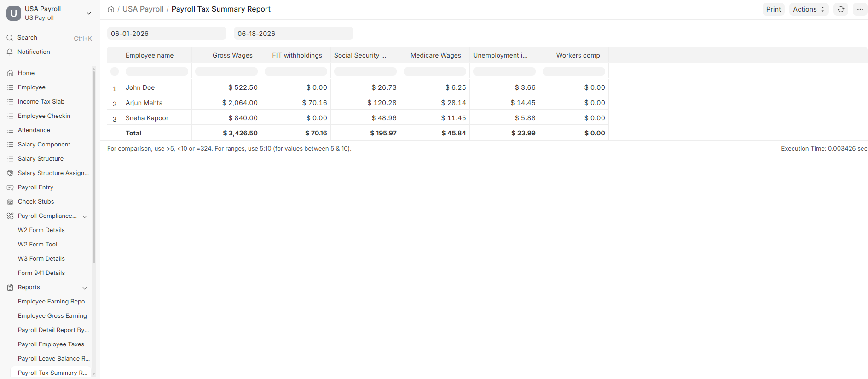Click the Salary Component list icon

[10, 145]
